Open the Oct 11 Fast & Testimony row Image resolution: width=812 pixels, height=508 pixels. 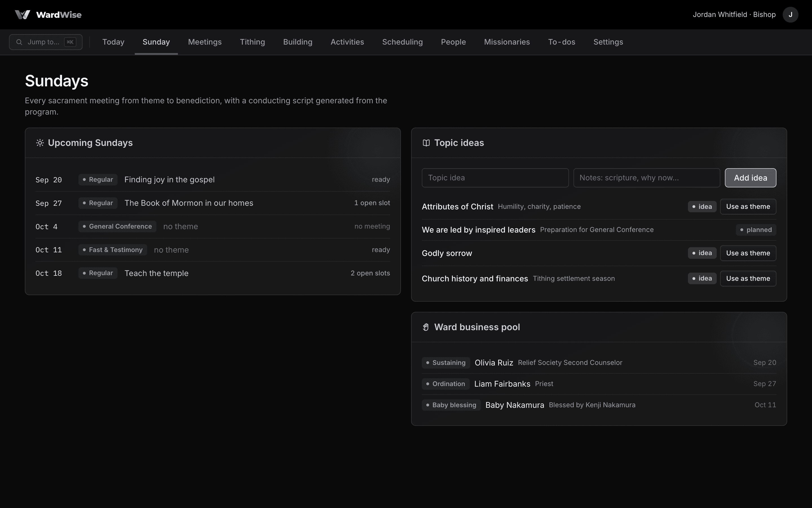pyautogui.click(x=213, y=250)
